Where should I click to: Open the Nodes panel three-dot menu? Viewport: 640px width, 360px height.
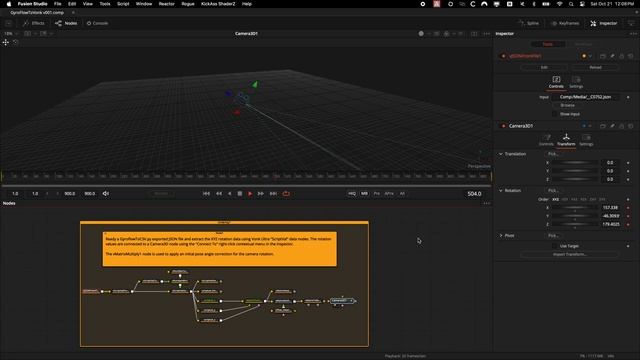coord(486,203)
